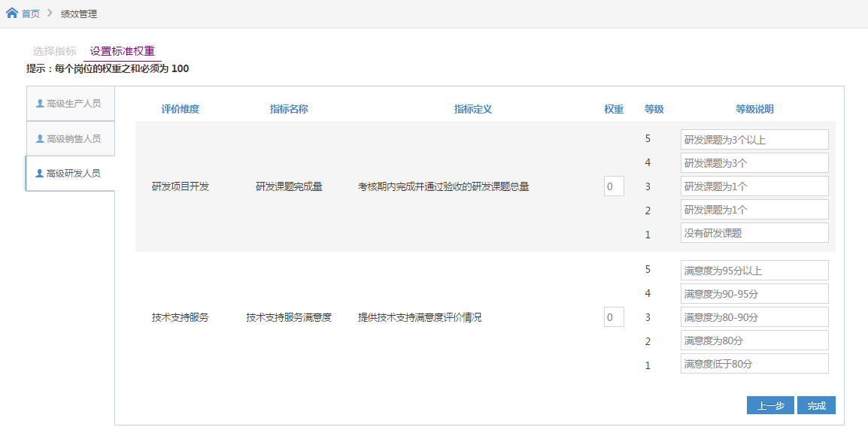Image resolution: width=868 pixels, height=436 pixels.
Task: Focus weight field for 技术支持服务满意度
Action: pos(614,317)
